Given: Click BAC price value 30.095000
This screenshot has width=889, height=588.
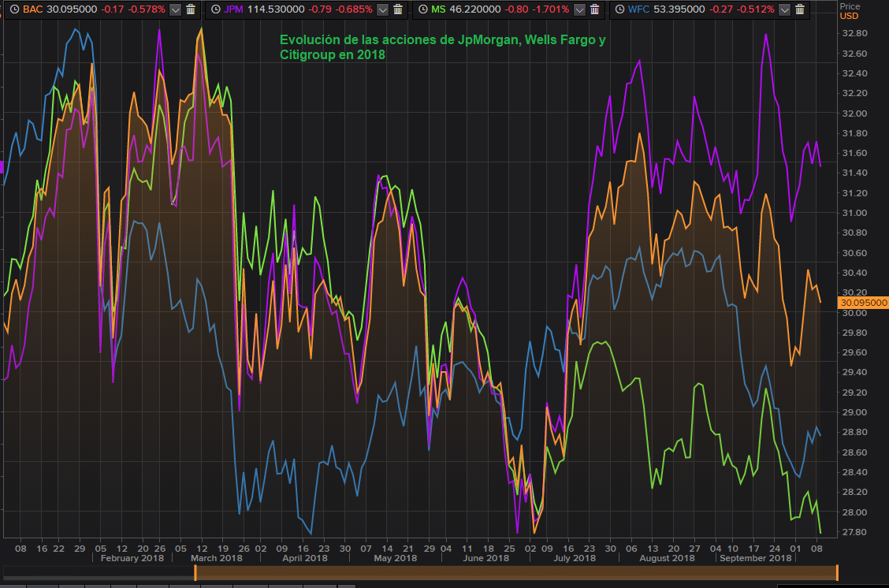Looking at the screenshot, I should 72,9.
